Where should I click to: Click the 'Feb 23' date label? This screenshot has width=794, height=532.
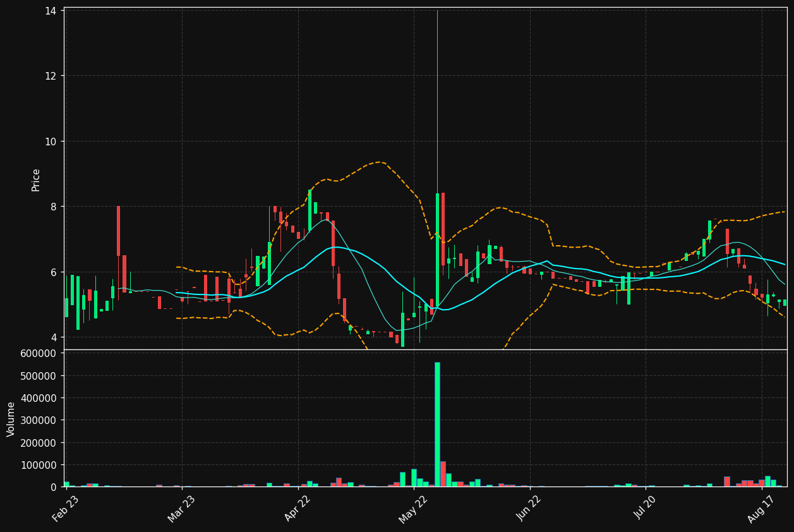[66, 509]
